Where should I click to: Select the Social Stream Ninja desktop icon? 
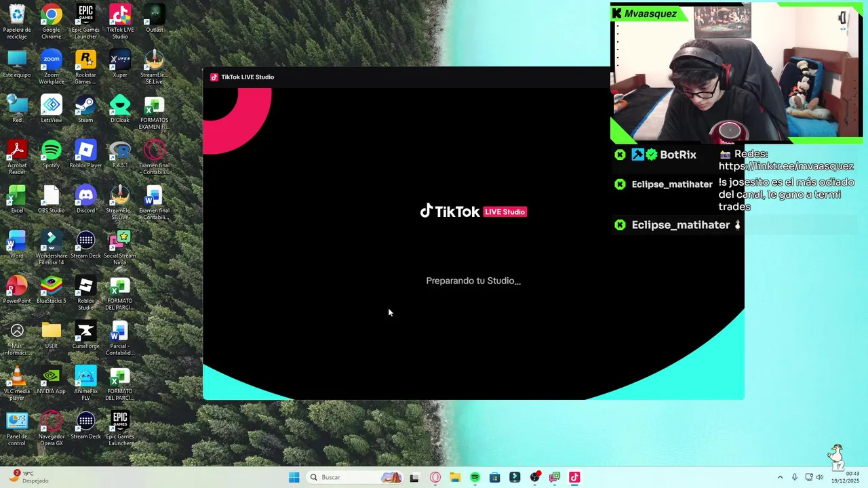tap(120, 248)
